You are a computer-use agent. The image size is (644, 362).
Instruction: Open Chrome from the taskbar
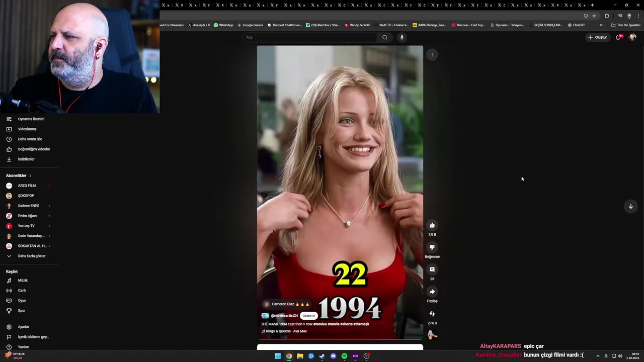289,356
